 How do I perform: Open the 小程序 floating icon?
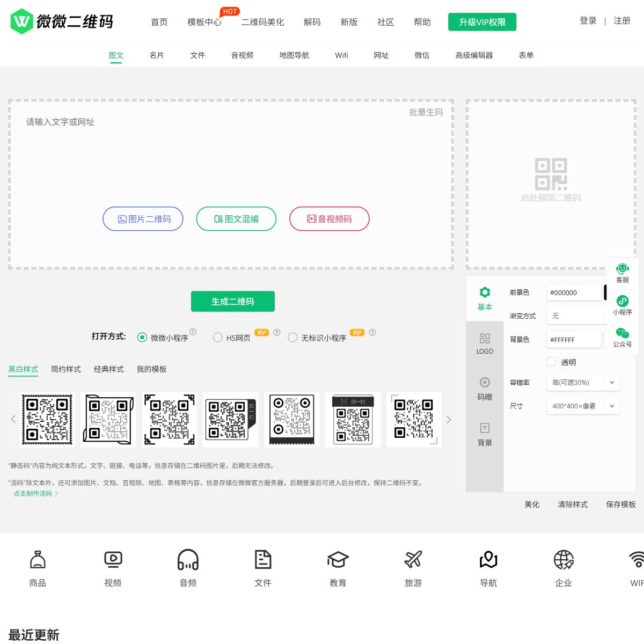pos(623,301)
